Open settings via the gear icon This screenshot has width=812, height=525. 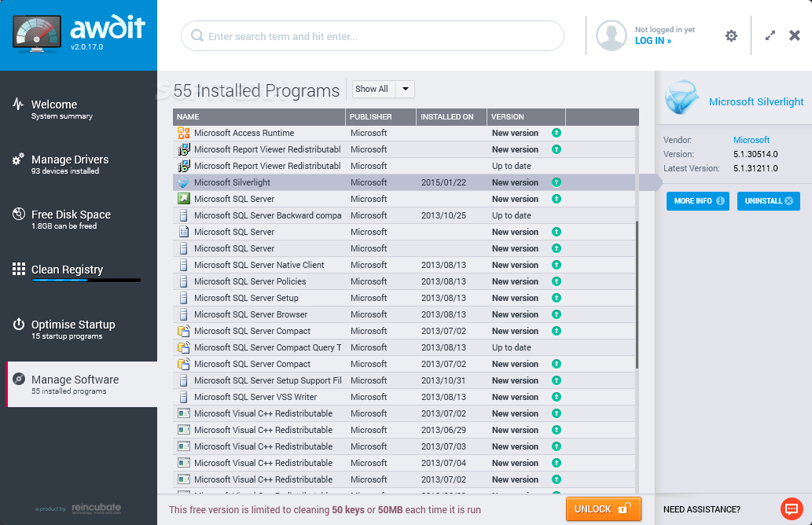[731, 35]
